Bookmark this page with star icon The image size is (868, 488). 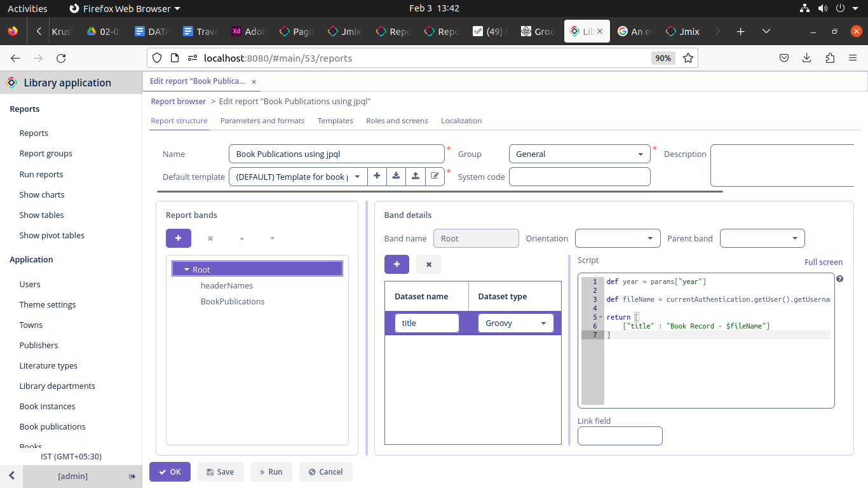pos(688,58)
